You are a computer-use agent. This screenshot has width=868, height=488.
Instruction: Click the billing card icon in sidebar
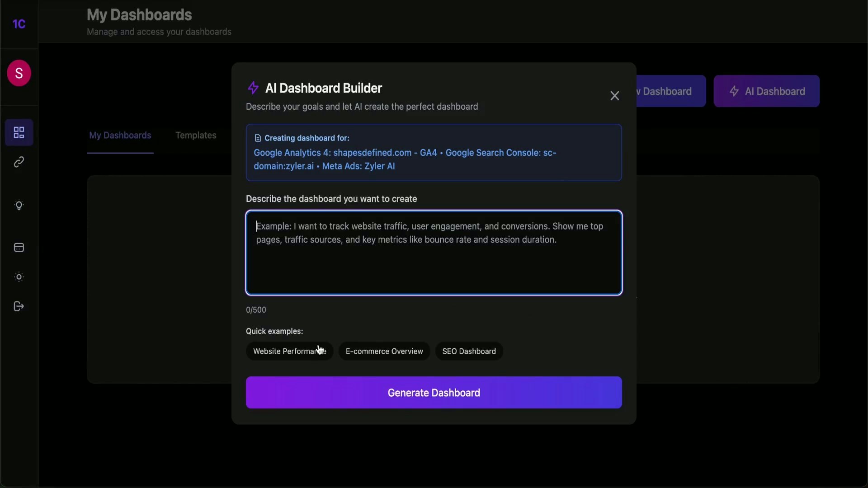pos(19,248)
